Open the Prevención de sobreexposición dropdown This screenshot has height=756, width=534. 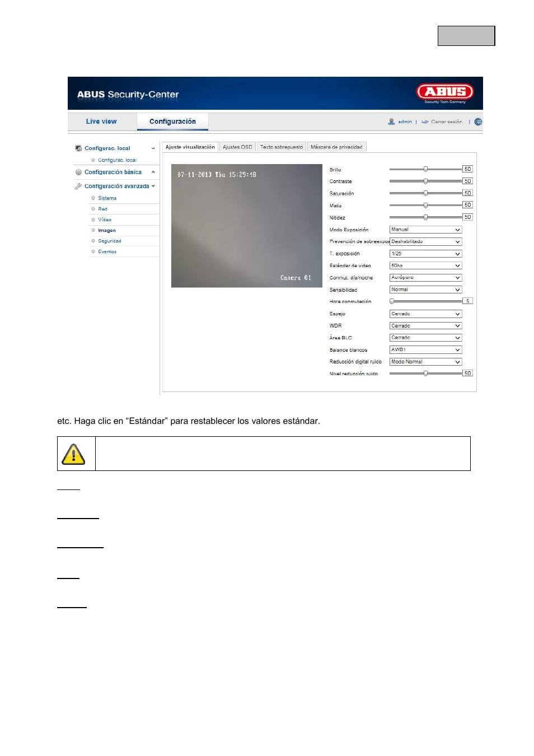425,242
